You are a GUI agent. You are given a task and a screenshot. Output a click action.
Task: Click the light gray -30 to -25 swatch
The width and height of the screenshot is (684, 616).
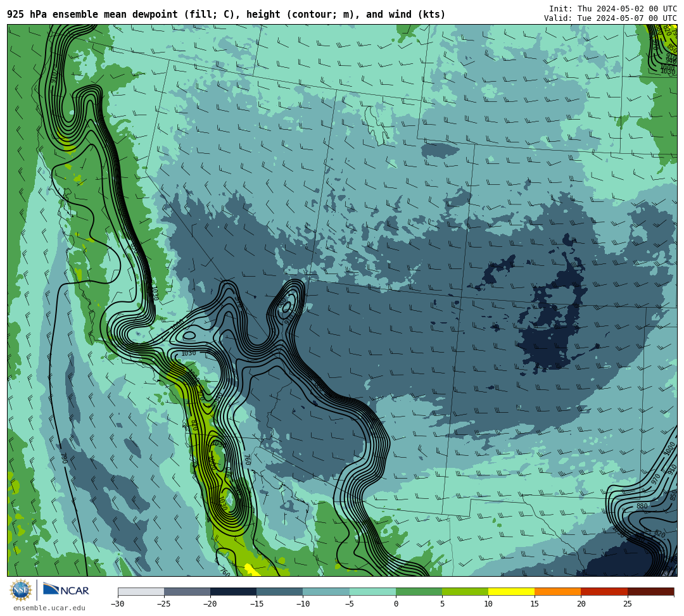(x=141, y=591)
